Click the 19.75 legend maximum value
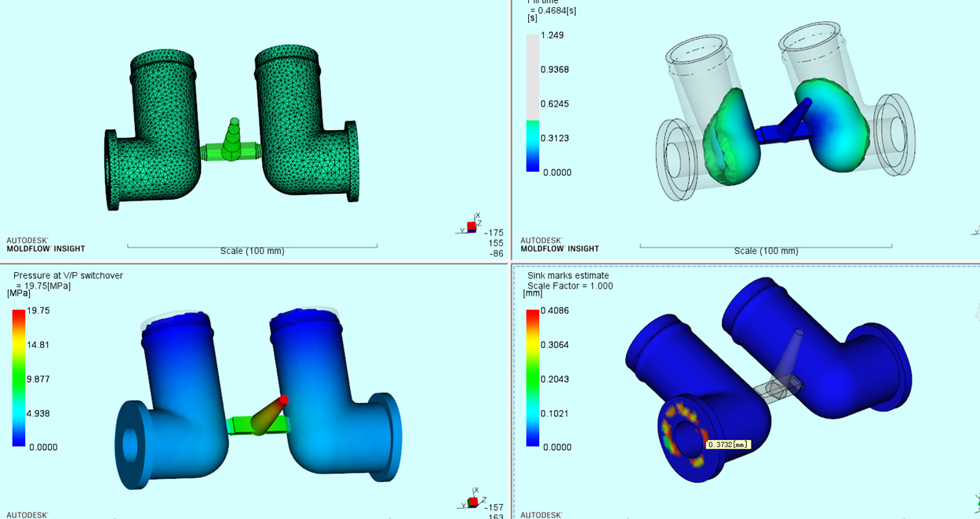 [38, 310]
